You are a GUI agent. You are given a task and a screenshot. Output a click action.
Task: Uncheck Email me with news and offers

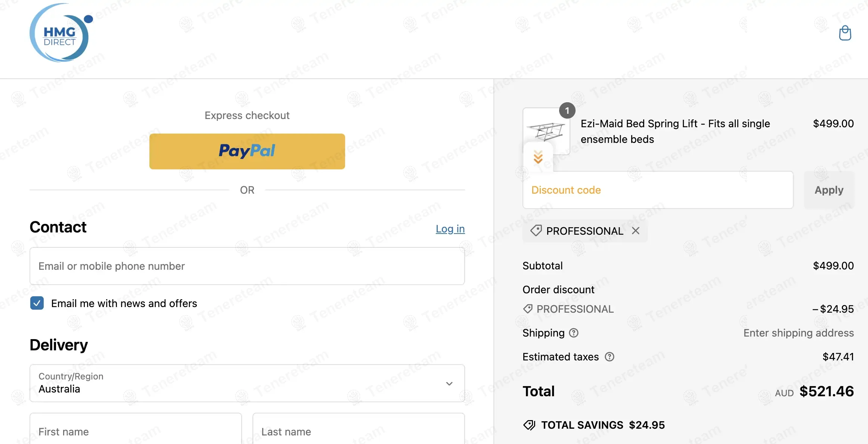(x=37, y=303)
